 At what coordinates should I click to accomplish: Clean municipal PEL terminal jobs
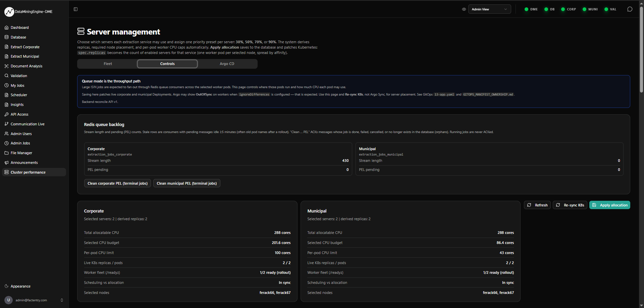coord(187,183)
